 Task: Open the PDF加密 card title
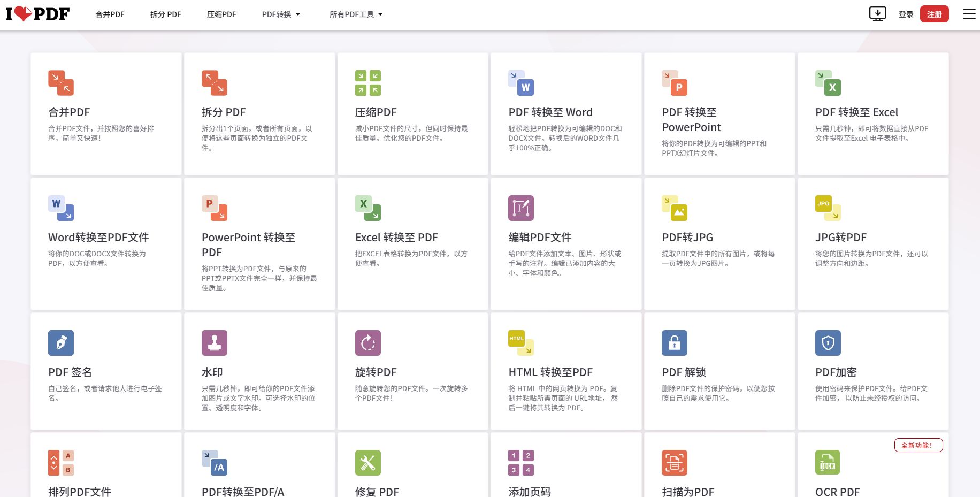(836, 372)
